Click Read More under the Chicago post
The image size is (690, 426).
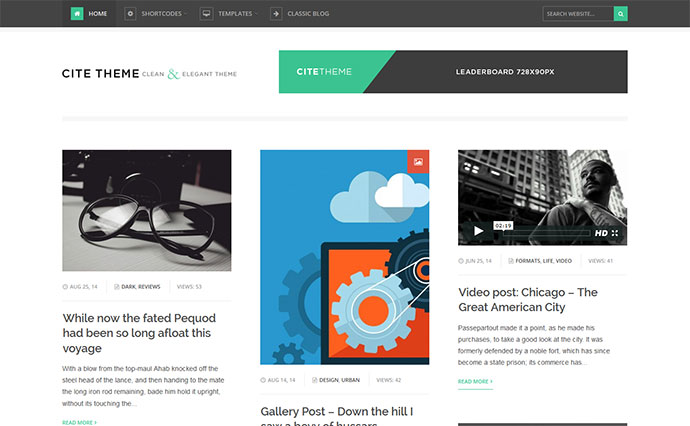(x=475, y=382)
